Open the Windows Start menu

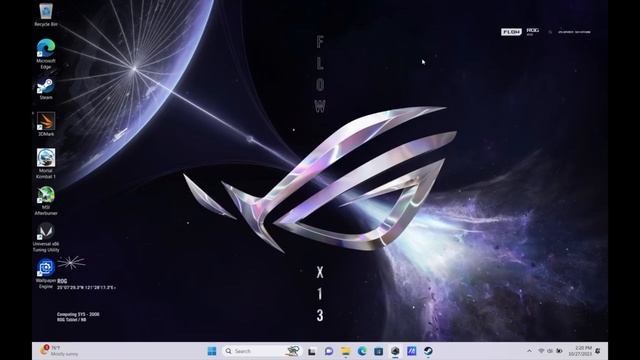[212, 351]
